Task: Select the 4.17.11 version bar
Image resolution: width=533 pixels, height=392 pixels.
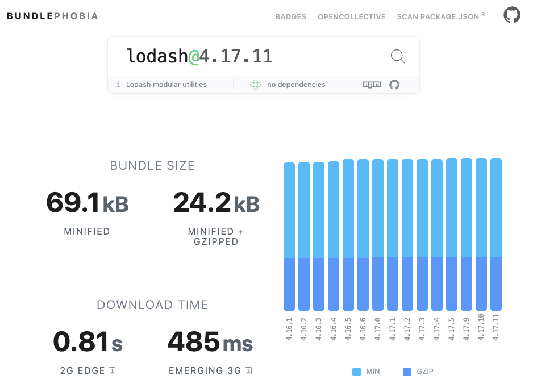Action: point(496,234)
